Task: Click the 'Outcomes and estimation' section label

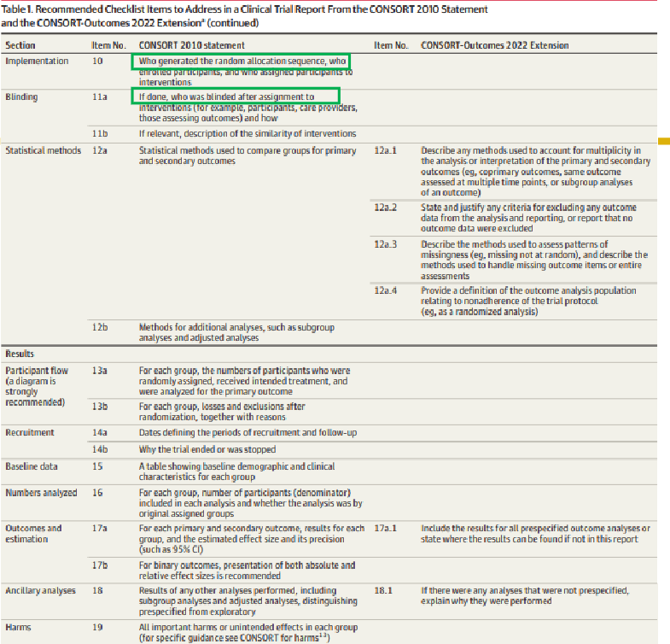Action: [x=33, y=534]
